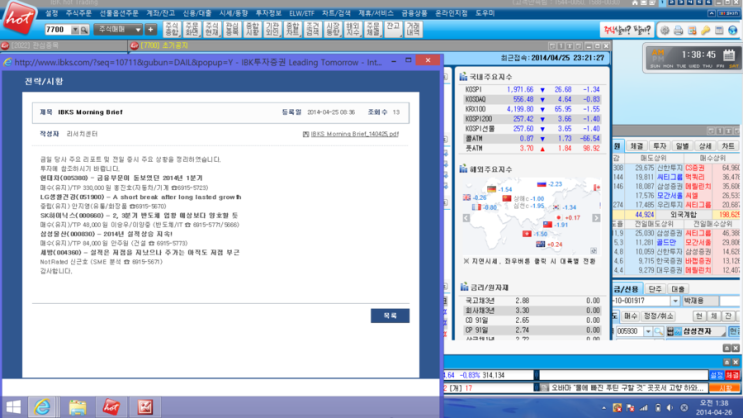This screenshot has width=743, height=418.
Task: Open File Explorer from the taskbar
Action: [x=77, y=407]
